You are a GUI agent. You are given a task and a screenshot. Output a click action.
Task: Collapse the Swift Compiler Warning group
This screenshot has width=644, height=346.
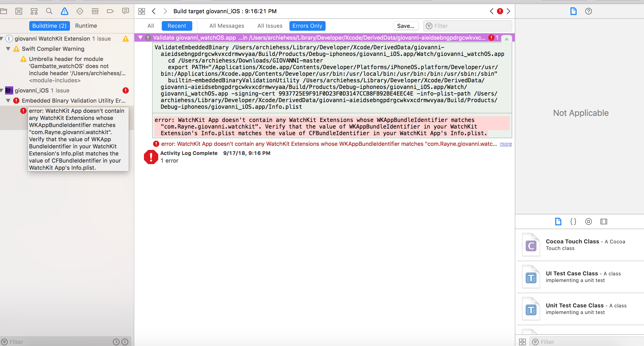click(x=8, y=49)
